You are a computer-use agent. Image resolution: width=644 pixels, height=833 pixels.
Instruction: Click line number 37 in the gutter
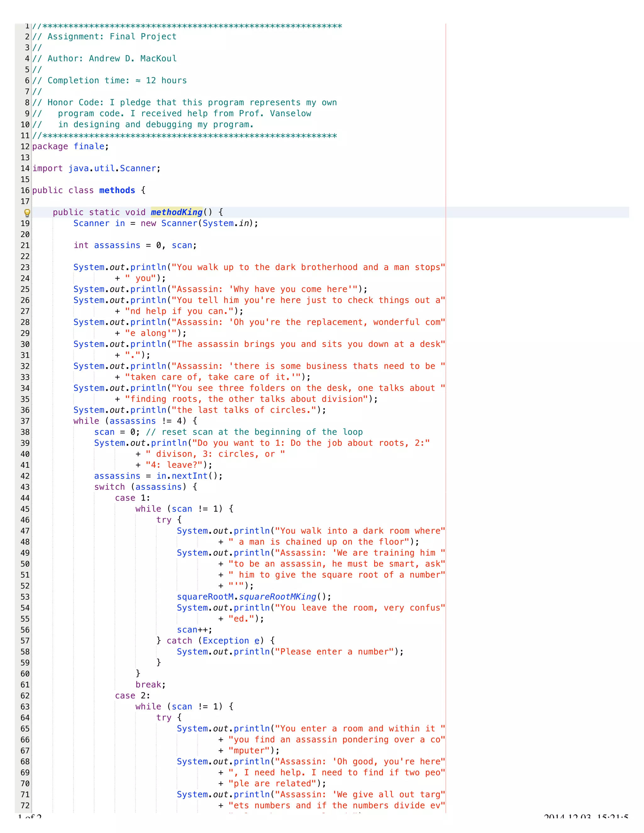click(x=25, y=421)
